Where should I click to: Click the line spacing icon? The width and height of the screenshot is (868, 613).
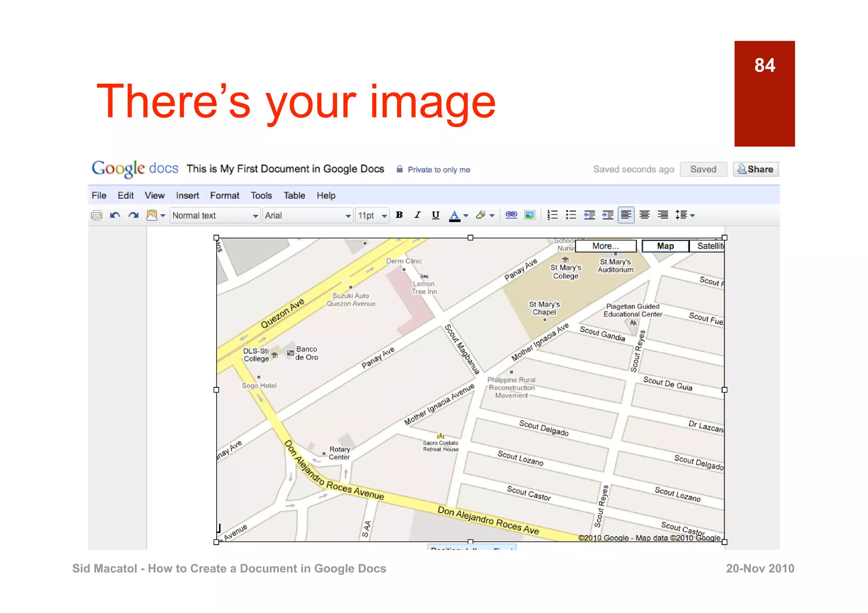coord(681,215)
